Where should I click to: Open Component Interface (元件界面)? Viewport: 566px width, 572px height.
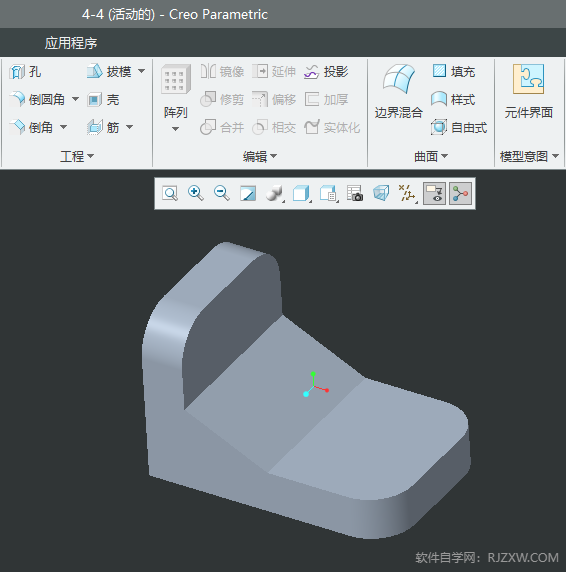528,92
